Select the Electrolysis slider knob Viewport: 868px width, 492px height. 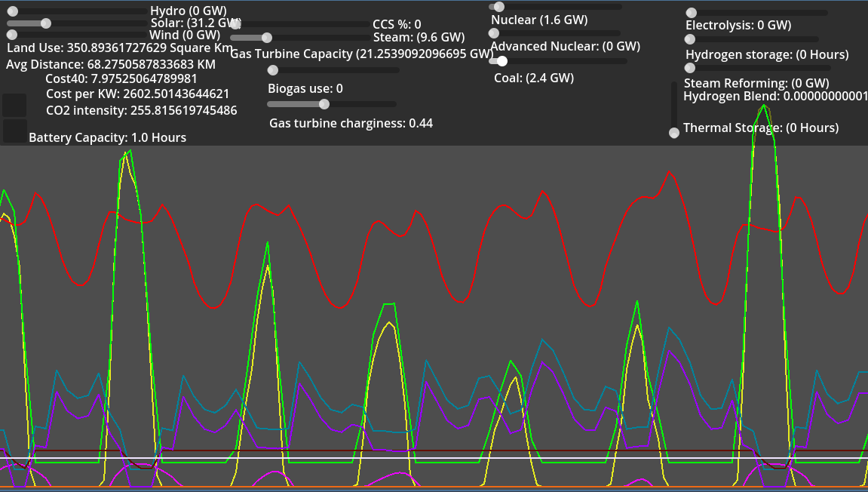tap(692, 13)
